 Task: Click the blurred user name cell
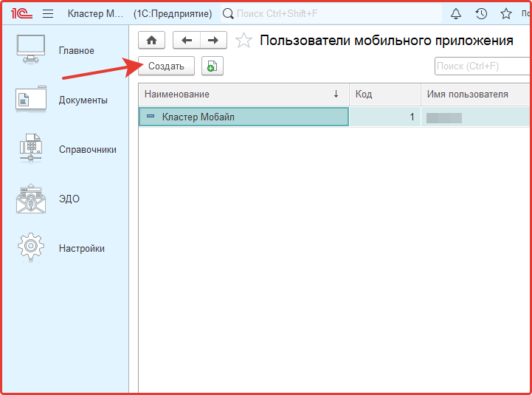(475, 117)
